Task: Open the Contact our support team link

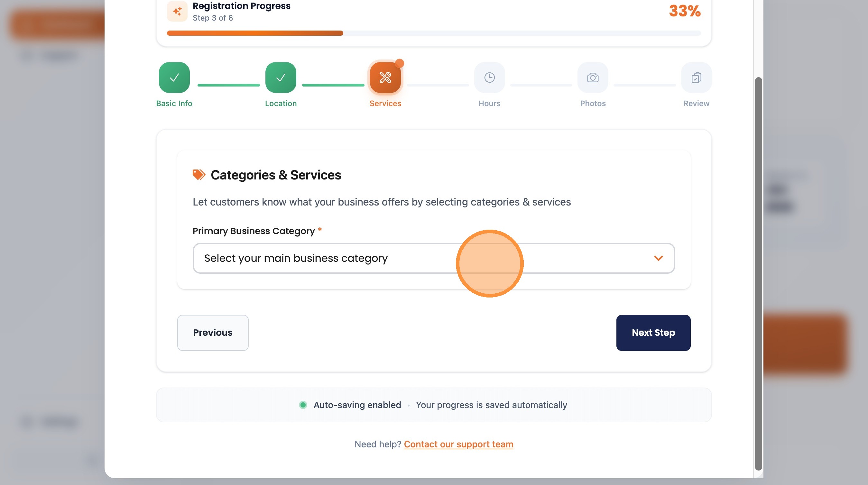Action: coord(458,444)
